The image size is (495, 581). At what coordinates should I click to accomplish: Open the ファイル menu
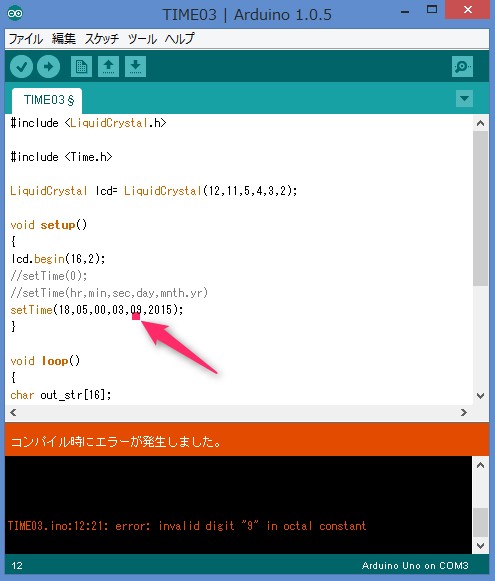26,39
